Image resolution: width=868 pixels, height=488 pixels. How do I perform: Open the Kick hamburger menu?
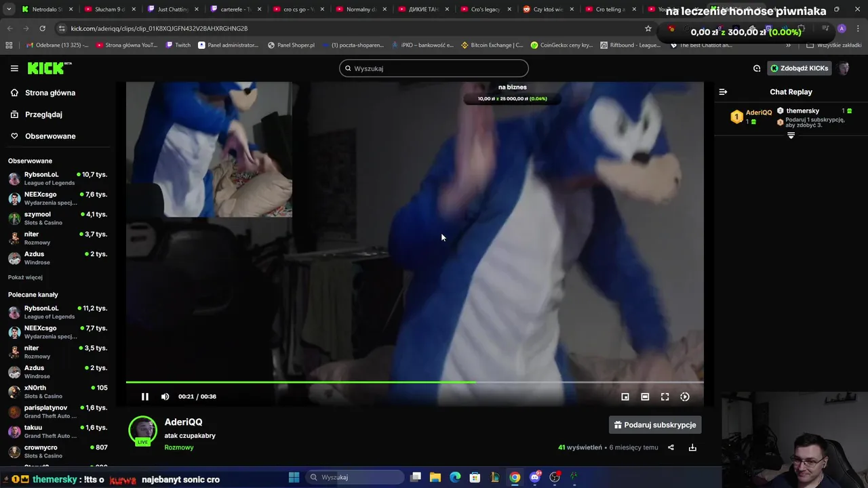[x=14, y=68]
